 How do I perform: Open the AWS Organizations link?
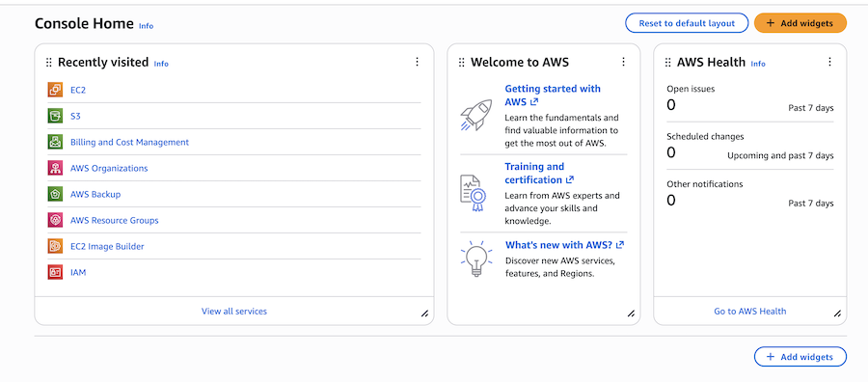coord(109,168)
